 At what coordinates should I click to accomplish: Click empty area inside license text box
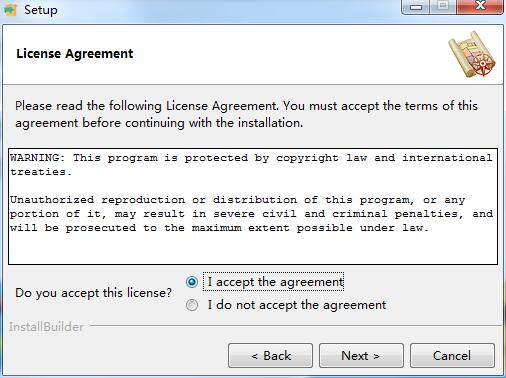pyautogui.click(x=253, y=249)
